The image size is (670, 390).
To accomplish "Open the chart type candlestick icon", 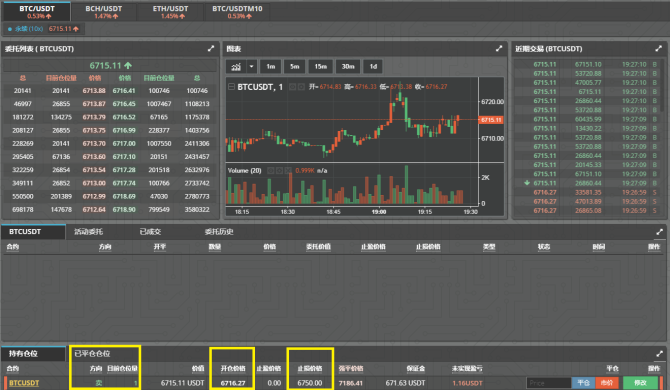I will [x=236, y=67].
